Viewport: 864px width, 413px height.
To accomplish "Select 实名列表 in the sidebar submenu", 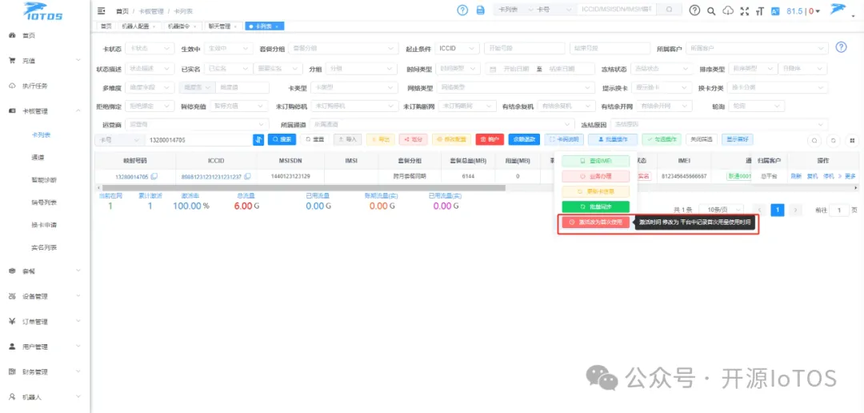I will pos(44,248).
